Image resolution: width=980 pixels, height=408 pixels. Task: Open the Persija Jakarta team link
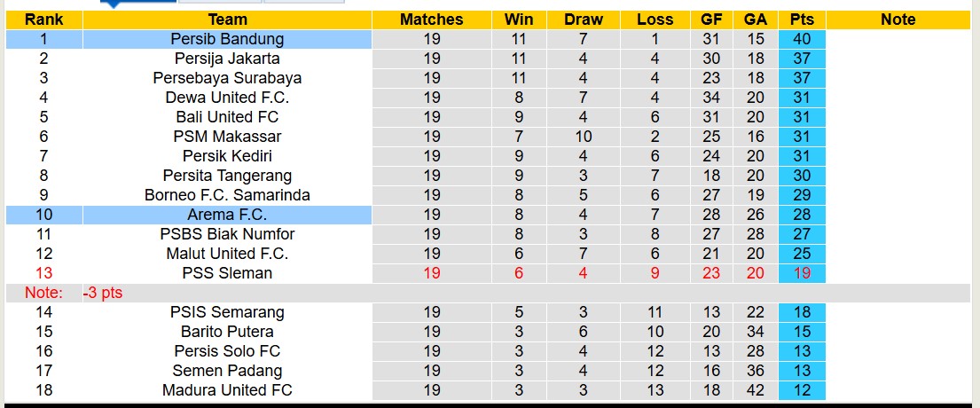(x=227, y=59)
